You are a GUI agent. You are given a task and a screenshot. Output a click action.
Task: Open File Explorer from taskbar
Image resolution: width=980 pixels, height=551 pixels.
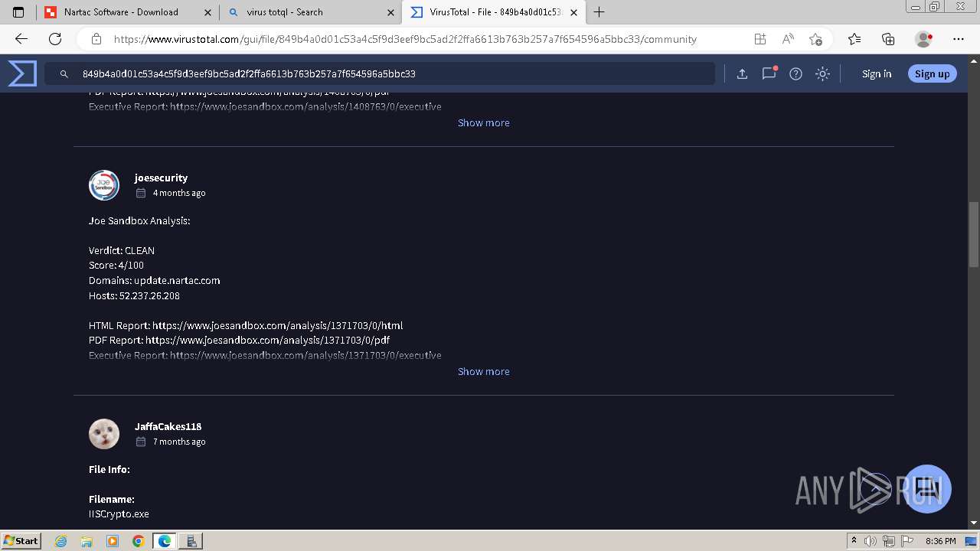coord(87,541)
